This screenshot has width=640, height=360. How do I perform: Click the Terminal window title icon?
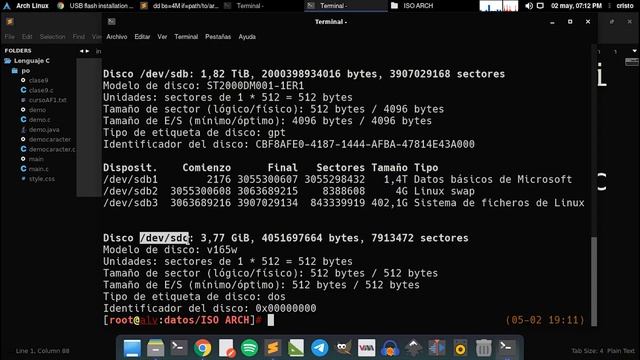(111, 22)
